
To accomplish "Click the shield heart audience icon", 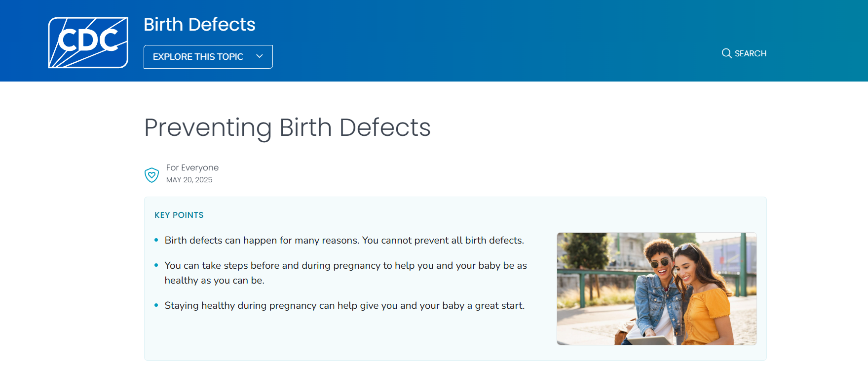I will (x=151, y=175).
